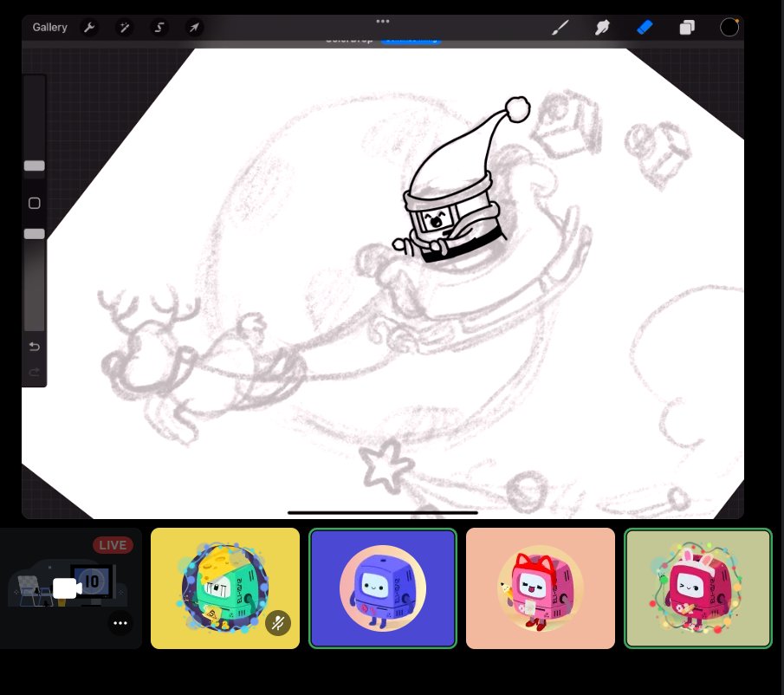Viewport: 784px width, 695px height.
Task: Open the Gallery in Procreate
Action: coord(49,28)
